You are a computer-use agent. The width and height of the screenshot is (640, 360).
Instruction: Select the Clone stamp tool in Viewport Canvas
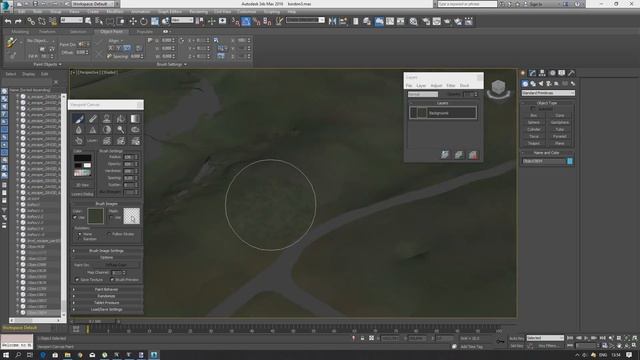pos(107,119)
